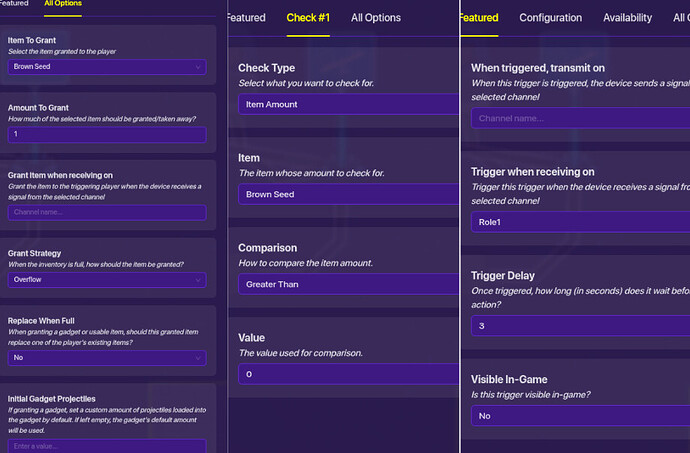
Task: Open the Replace When Full dropdown
Action: pos(108,357)
